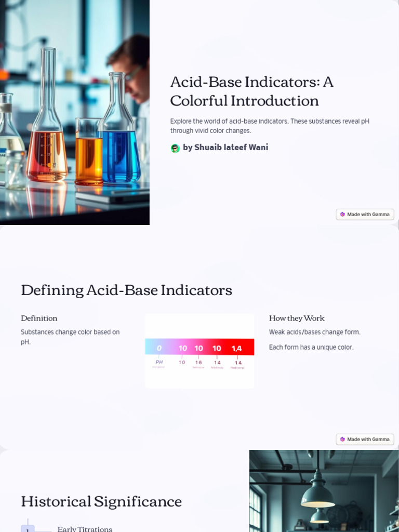Click the text 'Substances change color based on pH.'

pyautogui.click(x=70, y=337)
